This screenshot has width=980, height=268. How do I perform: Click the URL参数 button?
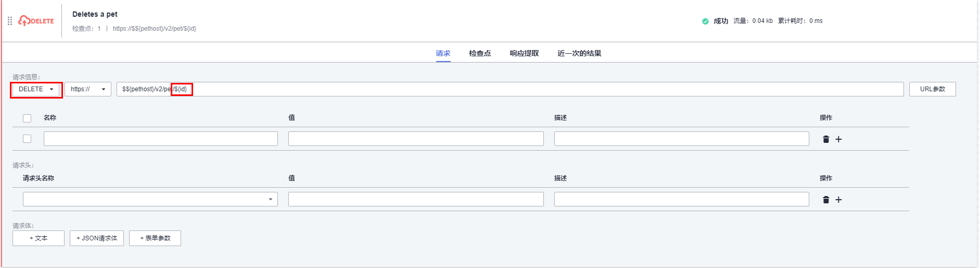(932, 89)
